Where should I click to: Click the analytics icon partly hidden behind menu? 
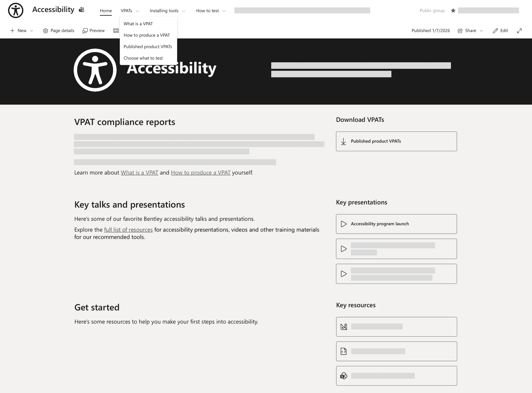point(116,31)
